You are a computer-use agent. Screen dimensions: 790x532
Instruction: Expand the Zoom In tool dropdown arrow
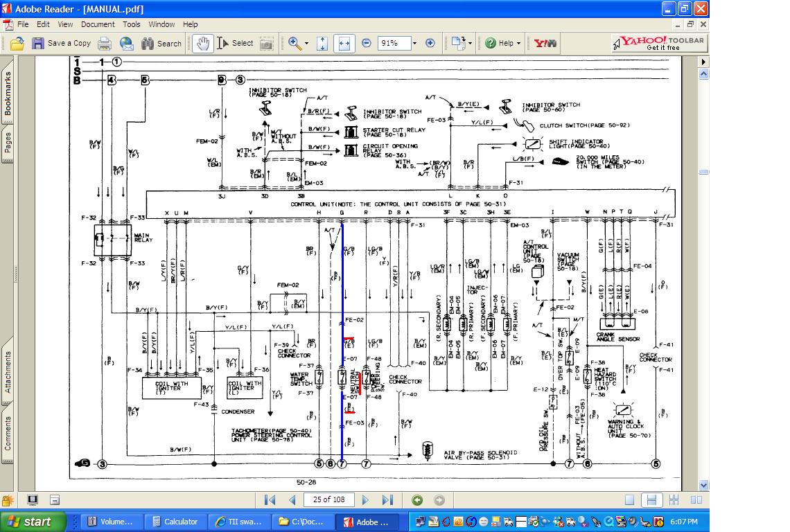(x=306, y=44)
